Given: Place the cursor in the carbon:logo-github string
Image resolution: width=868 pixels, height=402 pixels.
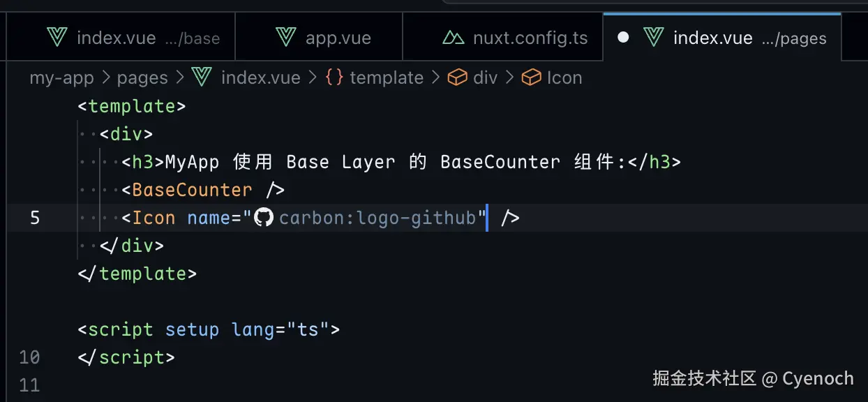Looking at the screenshot, I should tap(377, 218).
